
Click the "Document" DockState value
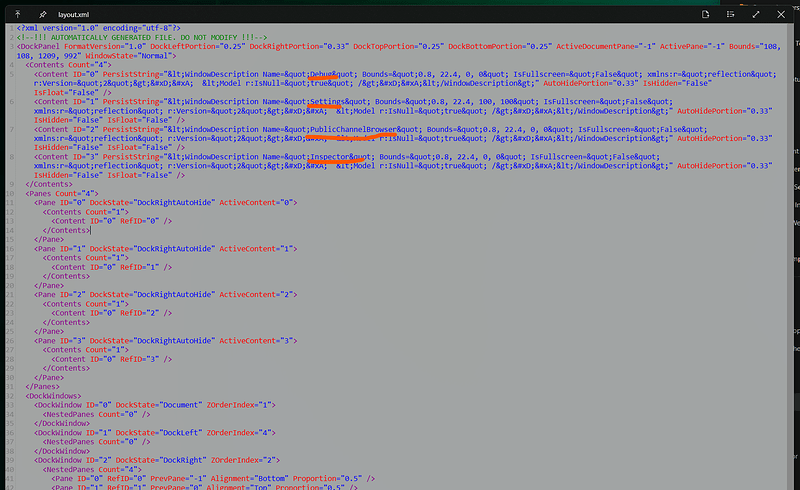(x=176, y=404)
